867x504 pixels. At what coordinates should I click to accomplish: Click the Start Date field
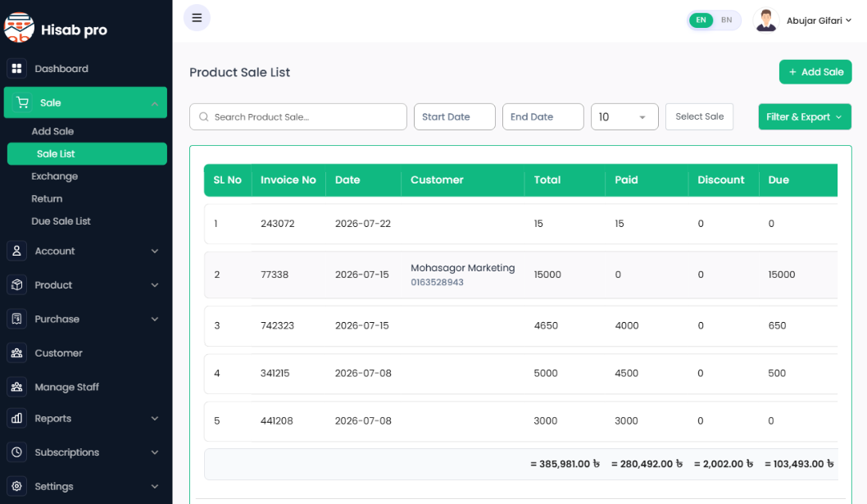tap(455, 116)
